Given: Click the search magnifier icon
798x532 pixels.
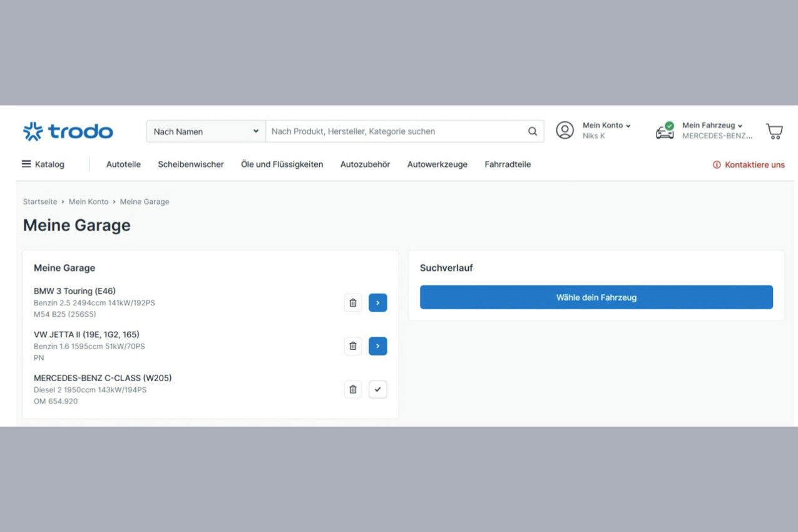Looking at the screenshot, I should tap(532, 131).
